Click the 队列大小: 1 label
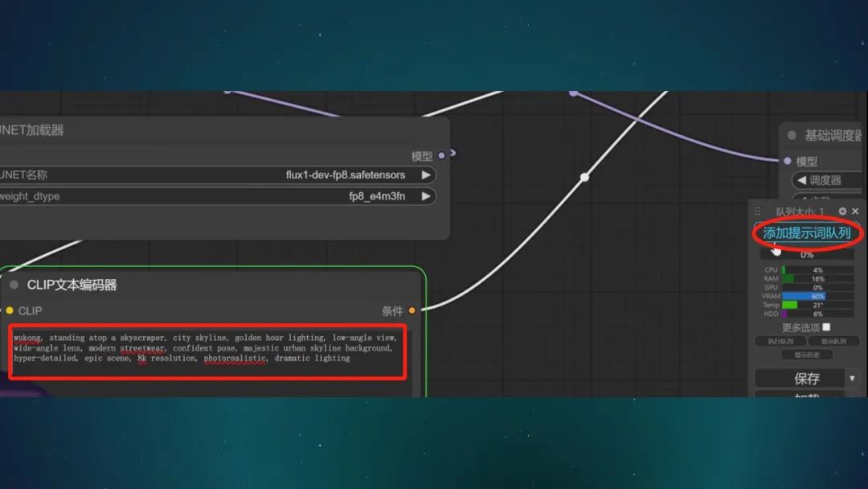The height and width of the screenshot is (489, 868). 800,212
